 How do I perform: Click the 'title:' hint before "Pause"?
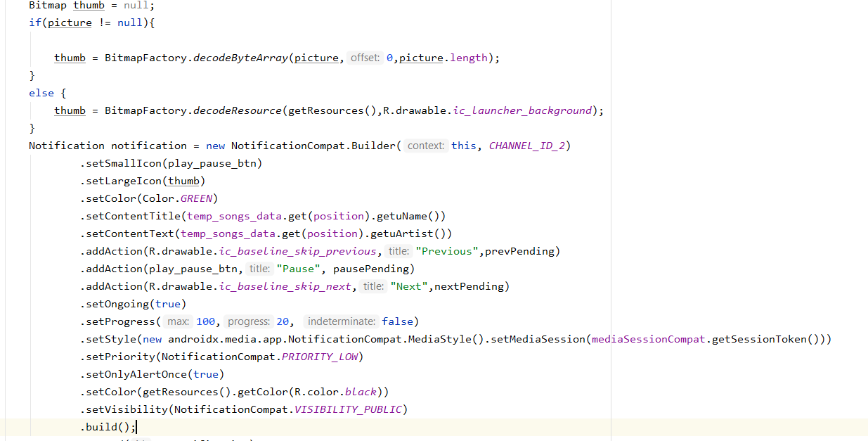coord(259,269)
